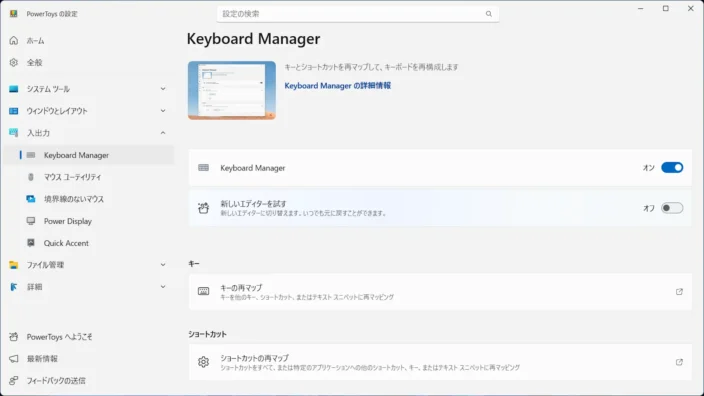Click the search magnifier icon
This screenshot has width=704, height=396.
click(x=488, y=14)
